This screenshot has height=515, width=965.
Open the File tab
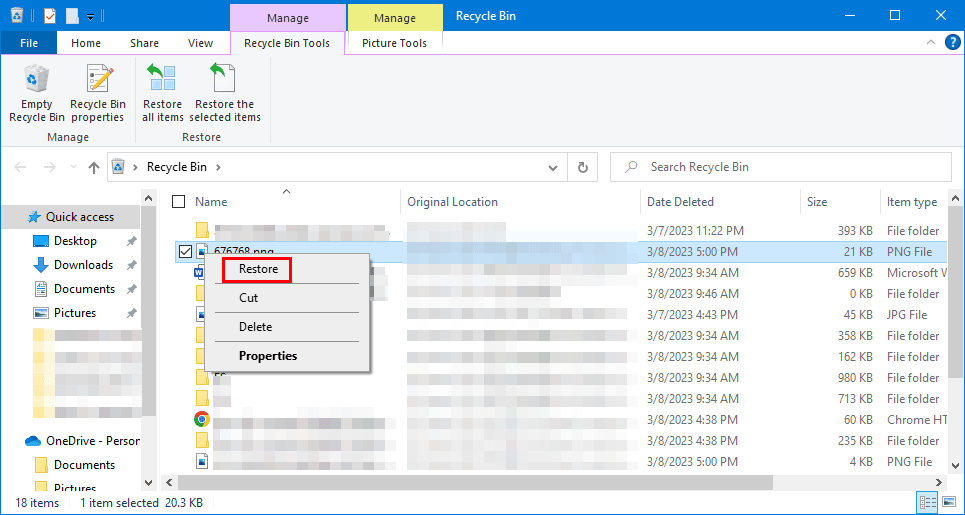[29, 43]
